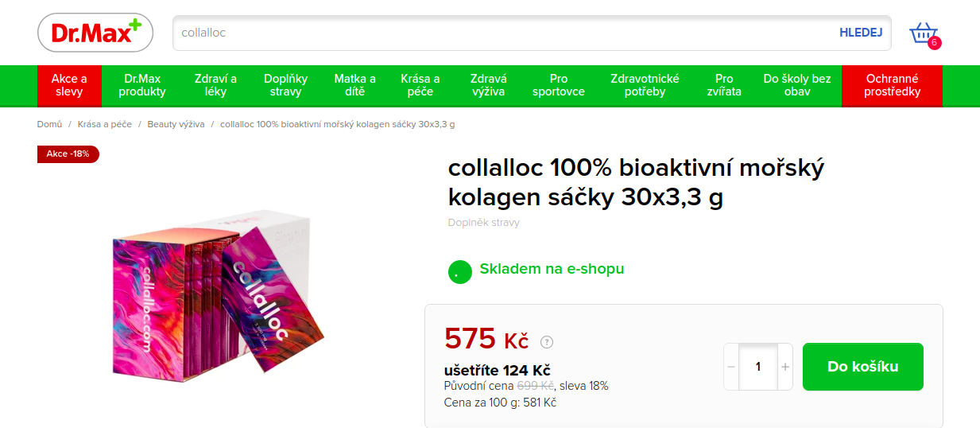Click the Domů breadcrumb link
The height and width of the screenshot is (428, 980).
[x=49, y=124]
